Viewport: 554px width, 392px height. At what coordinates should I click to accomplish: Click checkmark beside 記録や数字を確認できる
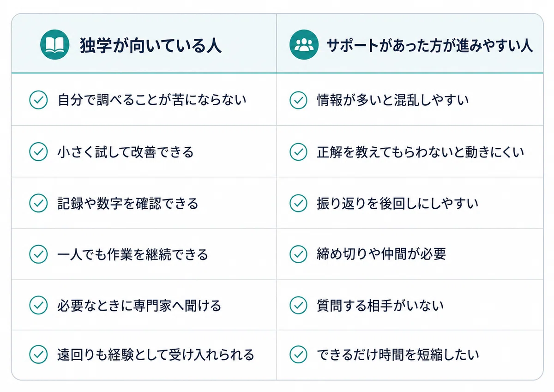(38, 203)
